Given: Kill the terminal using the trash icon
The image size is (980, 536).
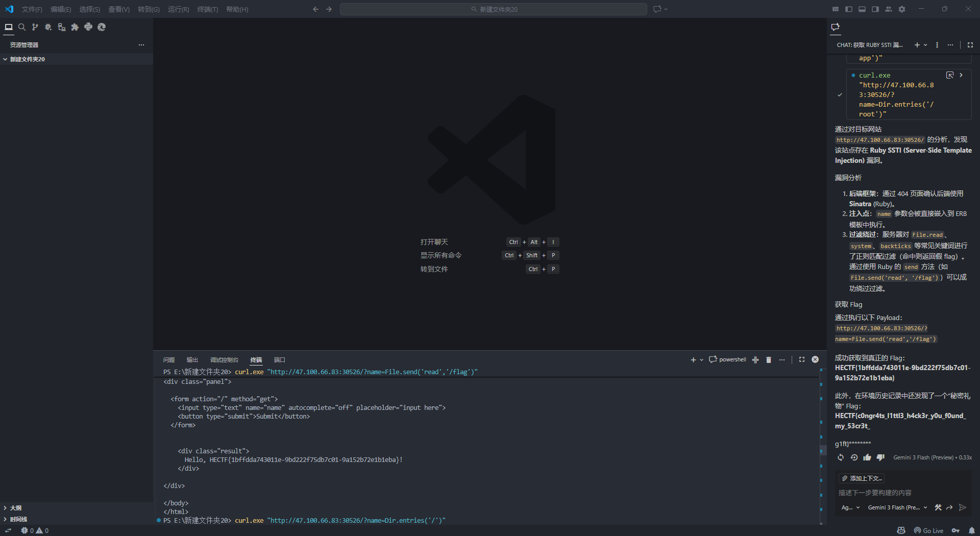Looking at the screenshot, I should [768, 359].
